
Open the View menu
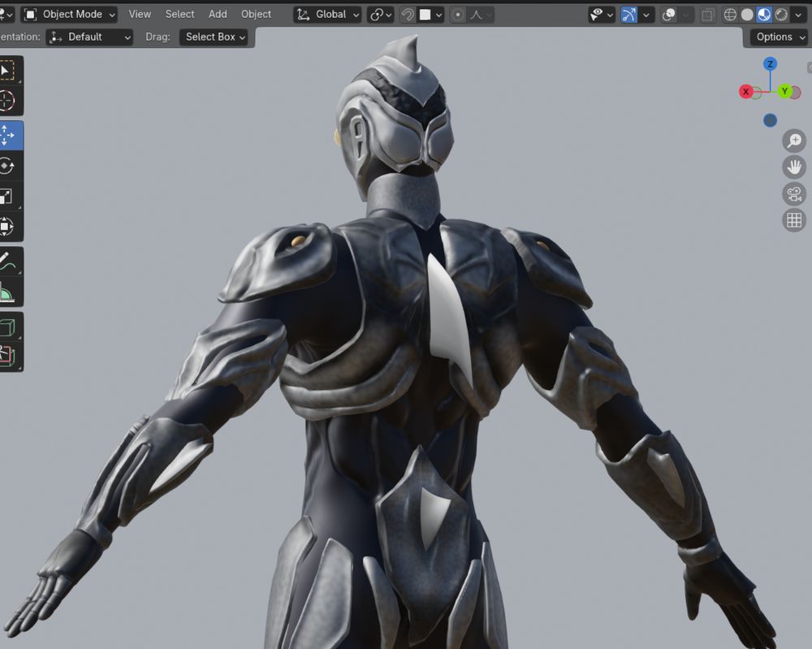click(x=140, y=14)
